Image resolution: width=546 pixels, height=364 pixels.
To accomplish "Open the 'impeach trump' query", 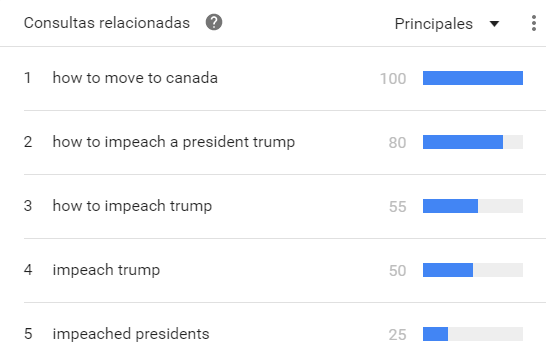I will coord(106,270).
